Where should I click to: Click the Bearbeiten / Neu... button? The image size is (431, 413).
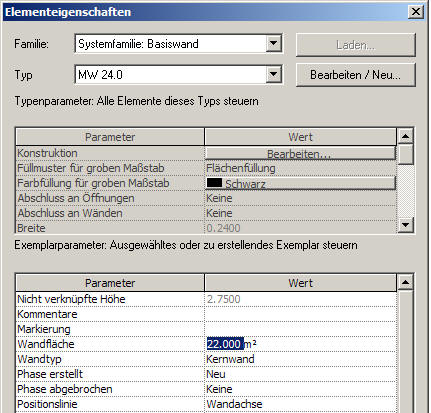[356, 75]
